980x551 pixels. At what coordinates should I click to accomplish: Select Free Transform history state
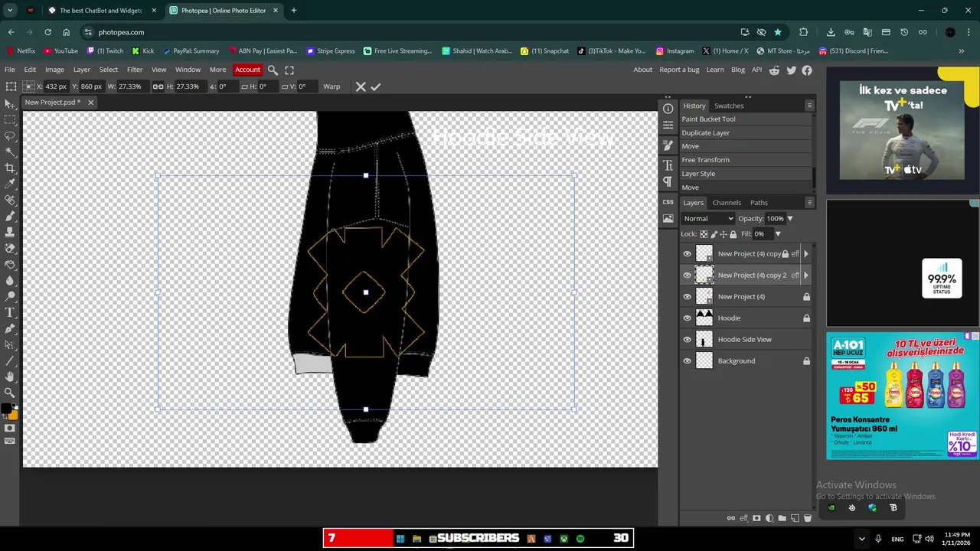[x=746, y=160]
